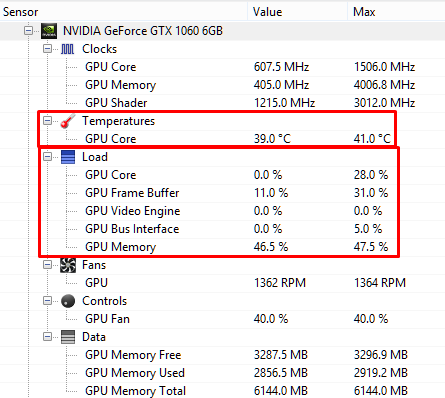Click the Value column header
Viewport: 445px width, 398px height.
(x=297, y=12)
